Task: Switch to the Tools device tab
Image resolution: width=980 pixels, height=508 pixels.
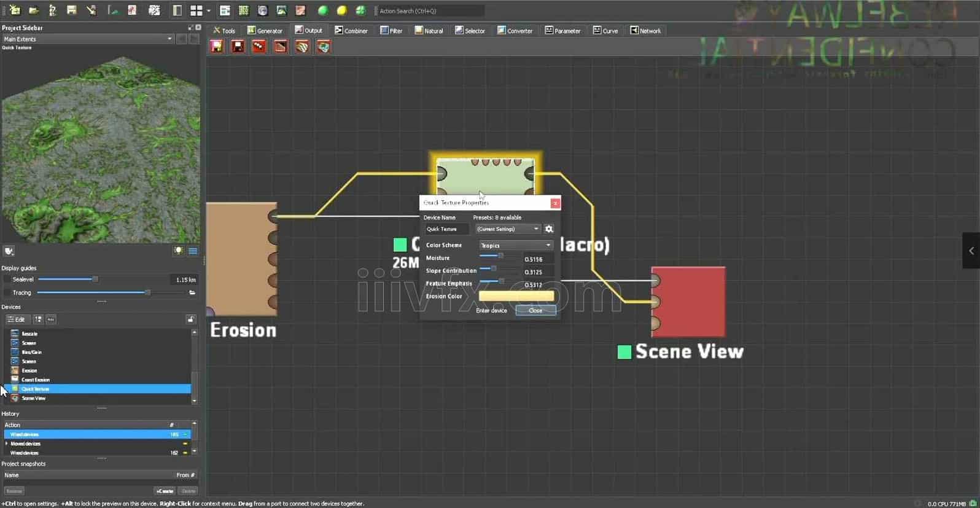Action: pos(224,30)
